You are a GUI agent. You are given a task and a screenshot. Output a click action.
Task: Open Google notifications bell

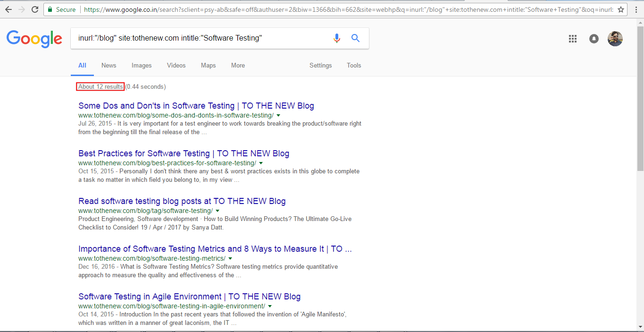point(594,39)
